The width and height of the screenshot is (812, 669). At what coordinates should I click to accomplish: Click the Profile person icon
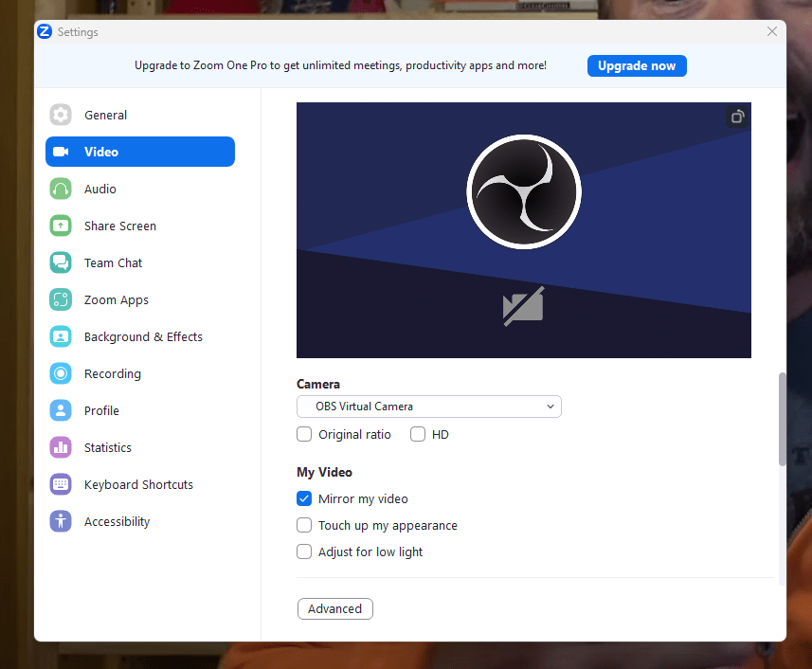point(61,410)
